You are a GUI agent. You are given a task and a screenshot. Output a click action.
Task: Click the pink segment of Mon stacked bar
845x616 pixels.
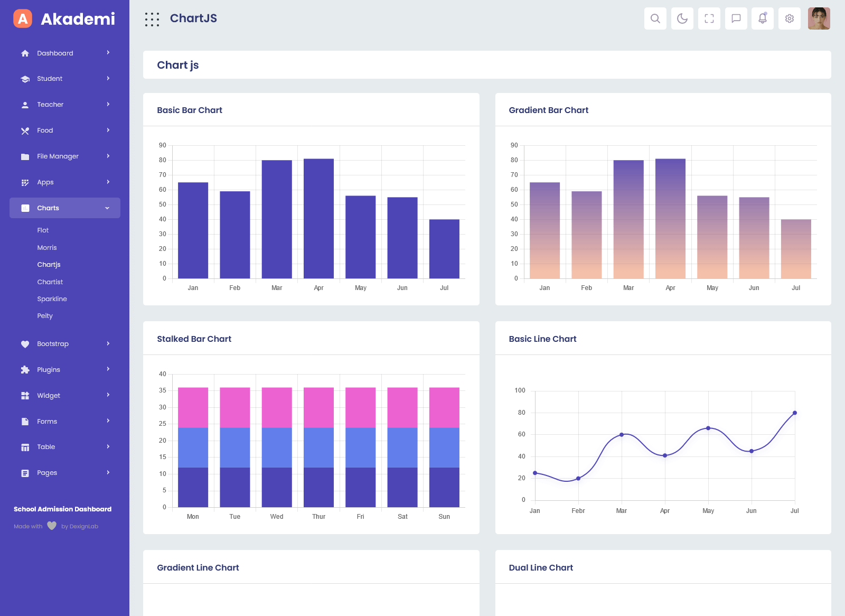[x=193, y=407]
